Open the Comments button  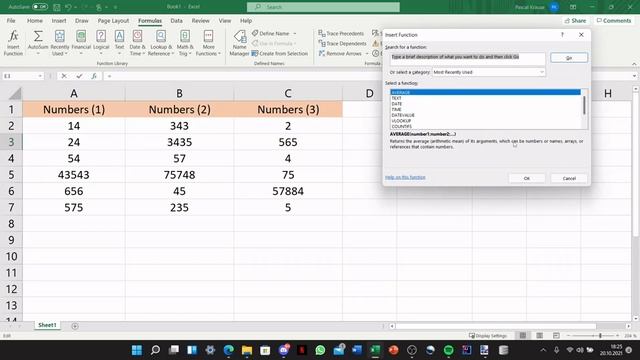click(x=614, y=20)
